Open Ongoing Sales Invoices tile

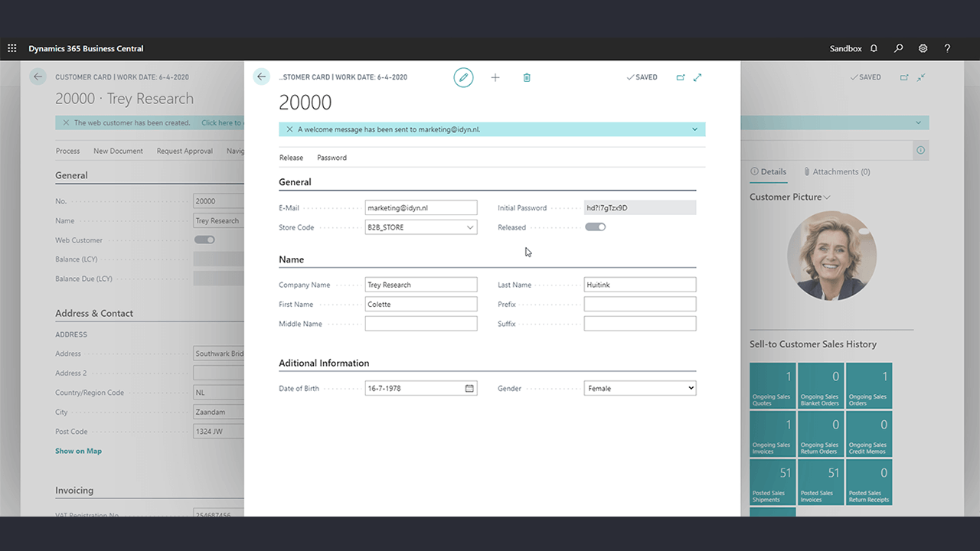point(773,434)
